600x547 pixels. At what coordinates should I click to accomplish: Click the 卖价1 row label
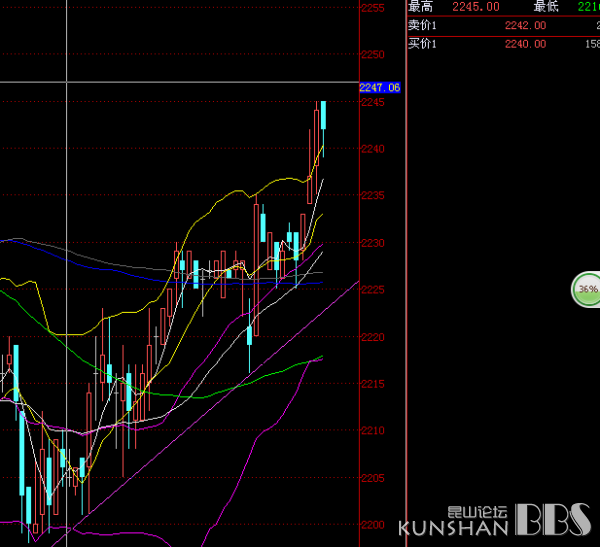click(422, 25)
